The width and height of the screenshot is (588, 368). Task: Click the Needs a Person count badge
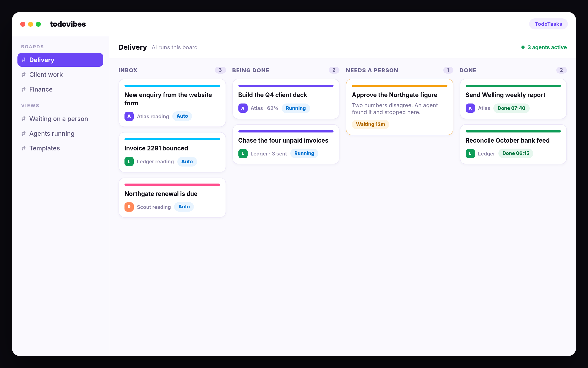point(448,70)
